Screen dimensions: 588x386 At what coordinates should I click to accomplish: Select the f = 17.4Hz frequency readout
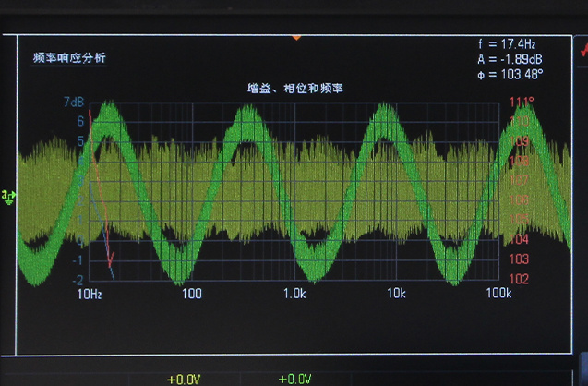tap(507, 44)
